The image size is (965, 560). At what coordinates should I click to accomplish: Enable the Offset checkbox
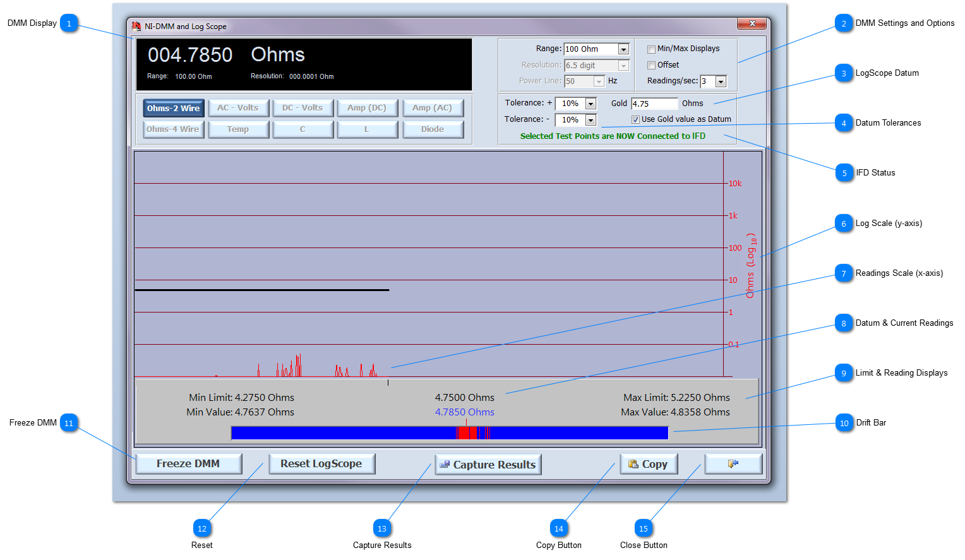tap(651, 65)
